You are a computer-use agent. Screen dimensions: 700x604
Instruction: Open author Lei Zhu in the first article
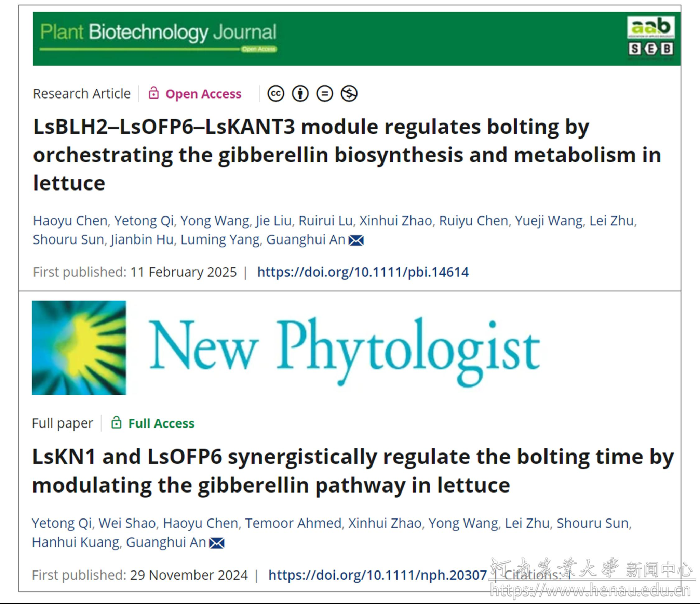pyautogui.click(x=611, y=221)
